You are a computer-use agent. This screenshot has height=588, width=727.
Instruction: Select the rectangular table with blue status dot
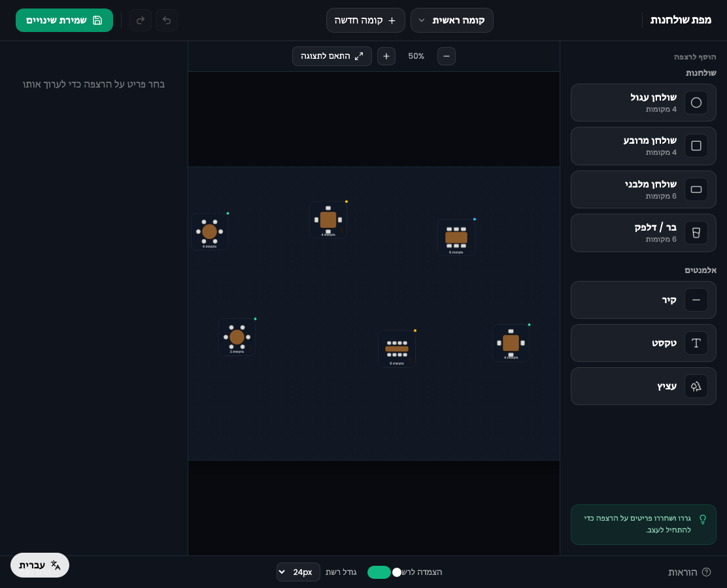456,238
